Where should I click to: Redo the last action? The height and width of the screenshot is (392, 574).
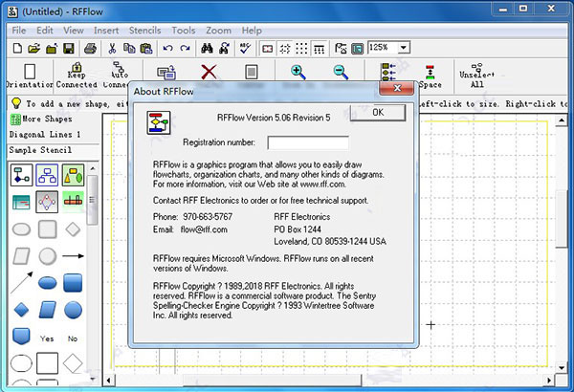pos(186,48)
